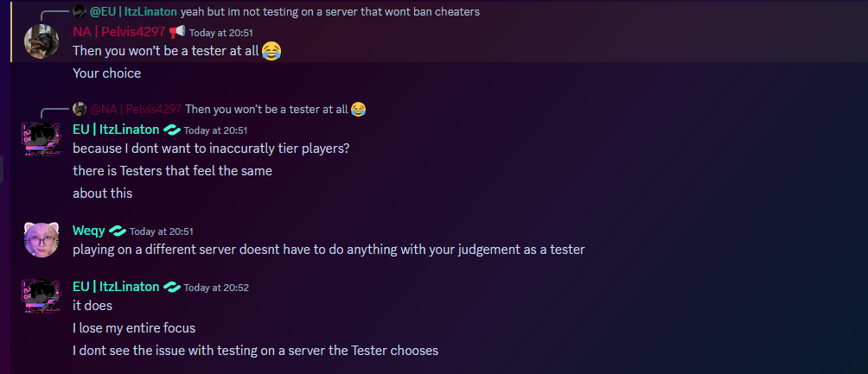
Task: Open Weqy's profile picture
Action: click(x=41, y=240)
